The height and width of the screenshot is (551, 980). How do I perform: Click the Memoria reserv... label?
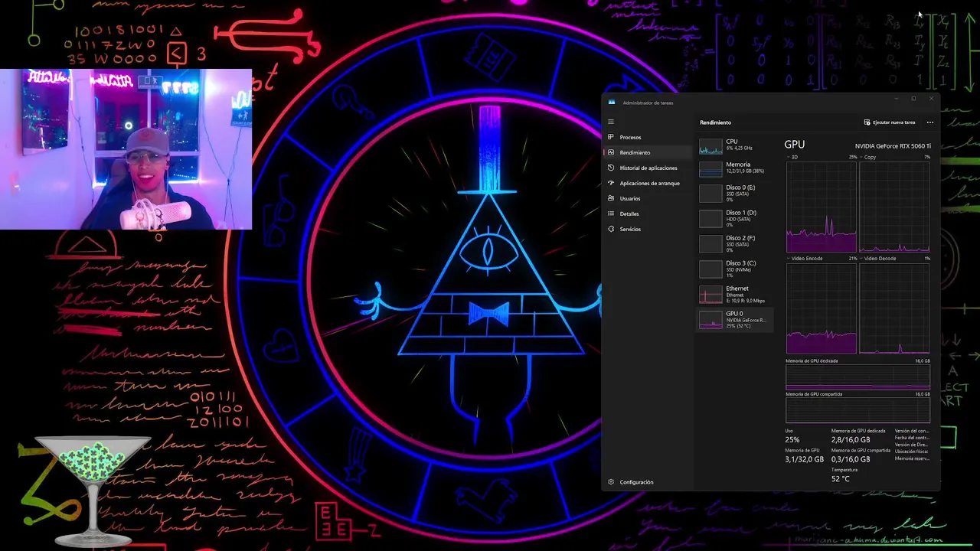coord(912,458)
